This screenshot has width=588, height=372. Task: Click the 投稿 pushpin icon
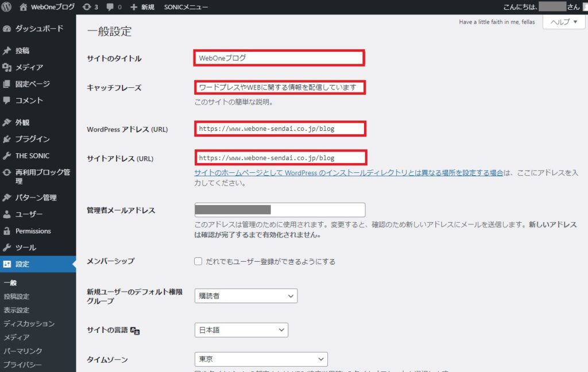click(7, 51)
